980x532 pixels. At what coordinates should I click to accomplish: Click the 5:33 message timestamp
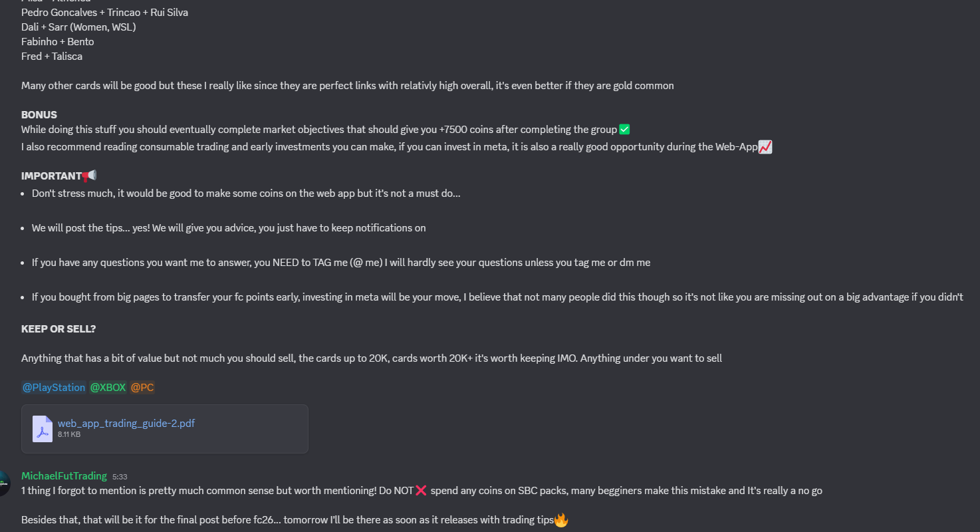coord(120,477)
